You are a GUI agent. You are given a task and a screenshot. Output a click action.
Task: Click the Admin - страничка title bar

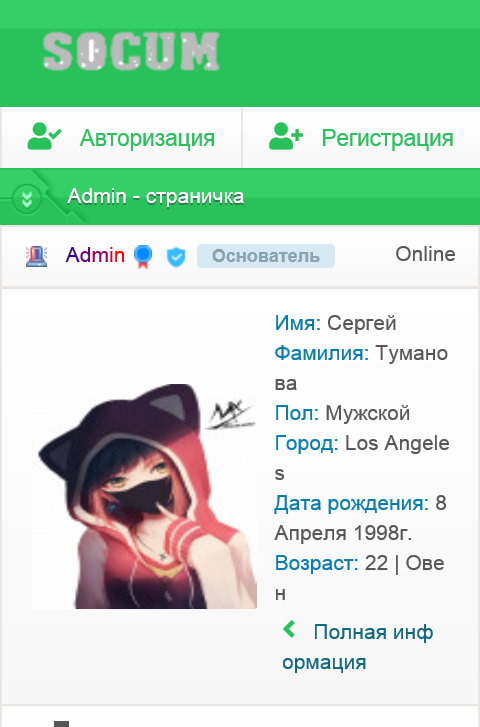(240, 197)
